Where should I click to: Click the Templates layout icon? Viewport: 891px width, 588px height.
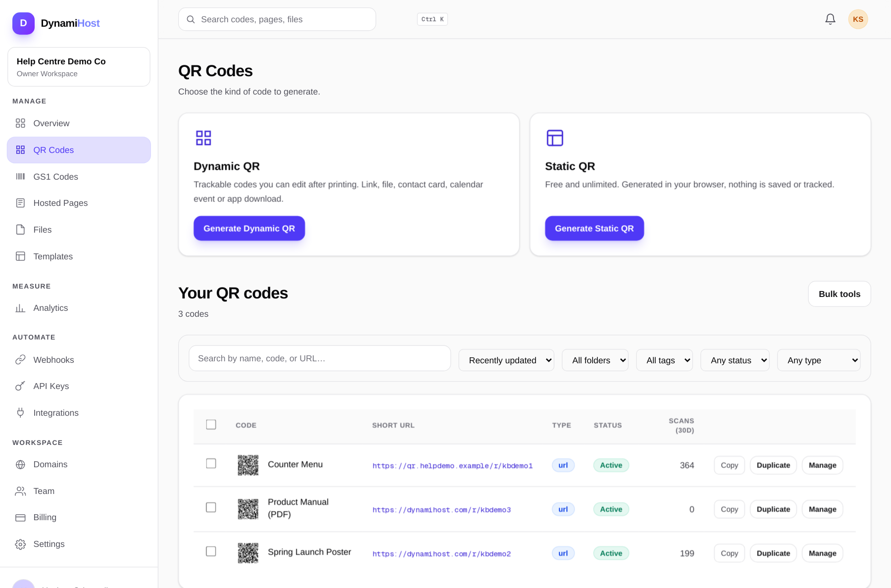(20, 256)
